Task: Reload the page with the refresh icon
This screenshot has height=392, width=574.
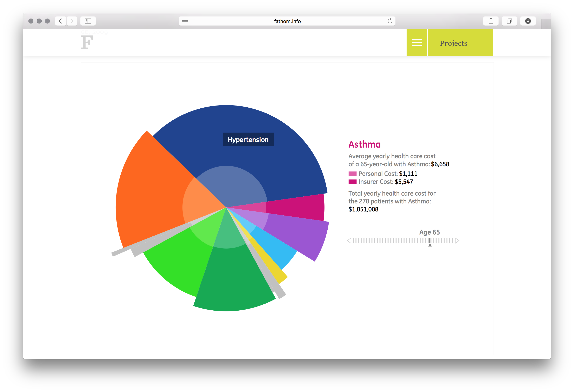Action: point(390,21)
